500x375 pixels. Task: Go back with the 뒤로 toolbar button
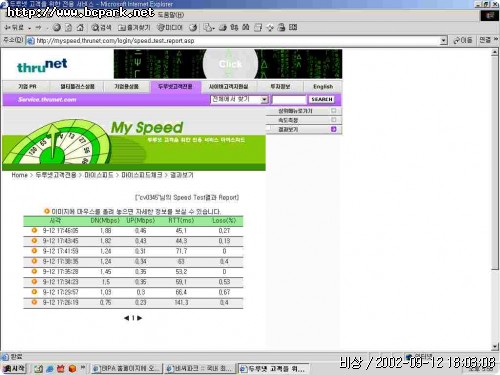click(14, 28)
